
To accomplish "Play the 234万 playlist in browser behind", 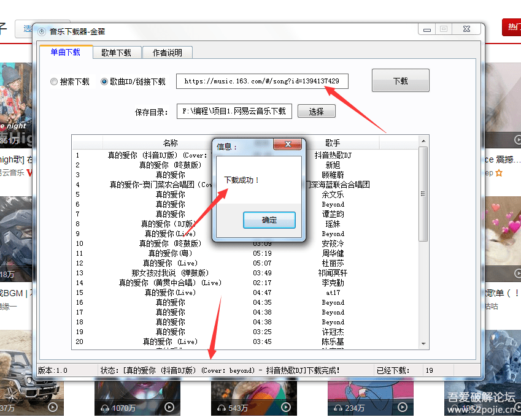I will [403, 407].
